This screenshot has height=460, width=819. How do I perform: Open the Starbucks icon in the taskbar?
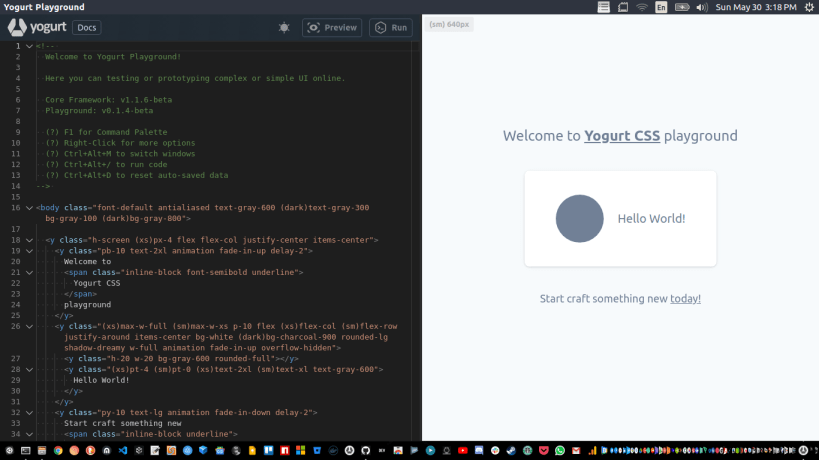528,451
